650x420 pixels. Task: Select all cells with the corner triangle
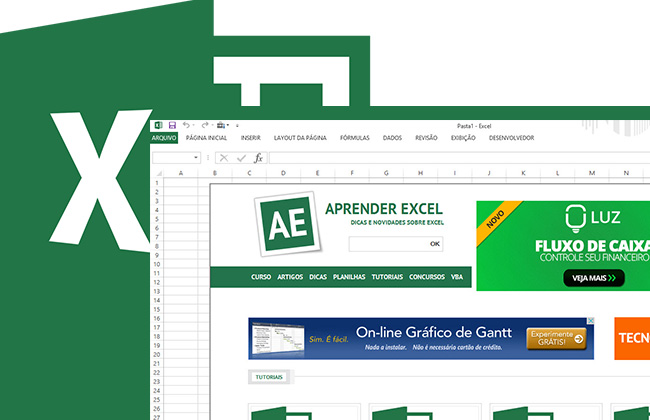(x=158, y=173)
